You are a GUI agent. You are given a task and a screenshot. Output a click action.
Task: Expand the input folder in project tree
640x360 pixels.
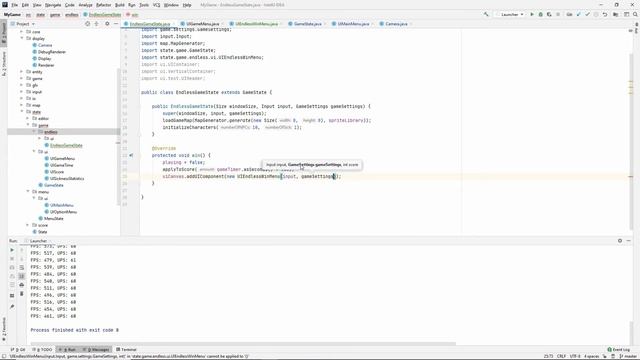click(22, 92)
